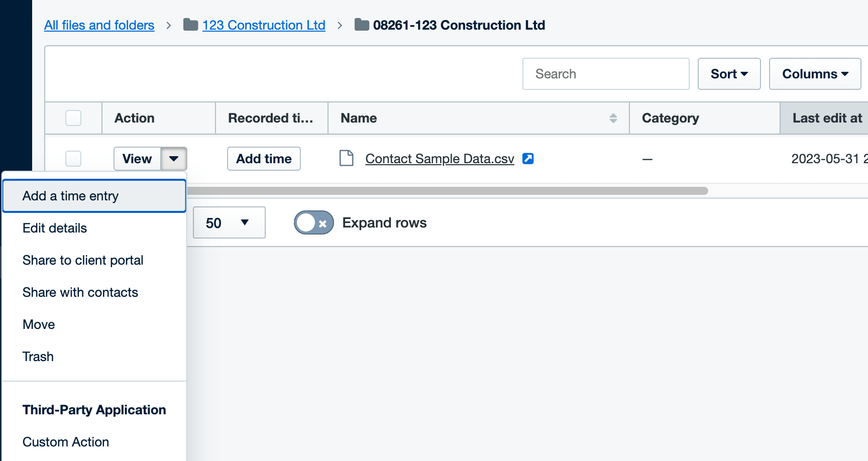
Task: Choose "Share with contacts" in the menu
Action: tap(80, 292)
